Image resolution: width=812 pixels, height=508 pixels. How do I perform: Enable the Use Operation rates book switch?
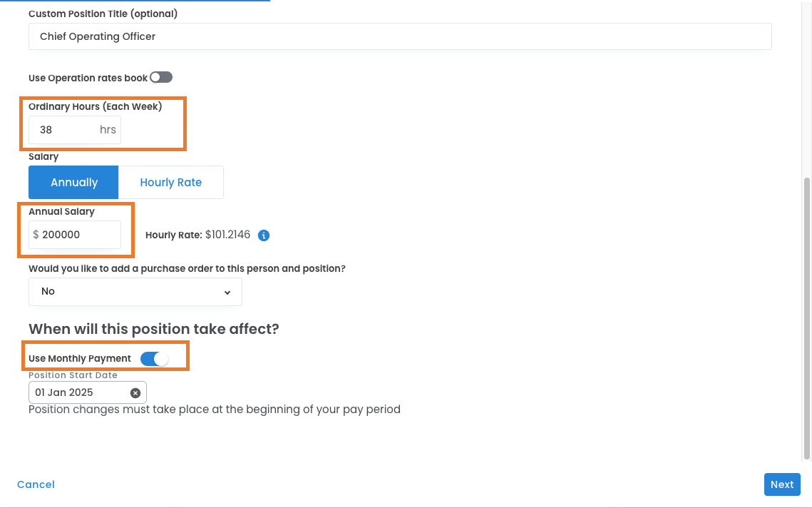[161, 77]
